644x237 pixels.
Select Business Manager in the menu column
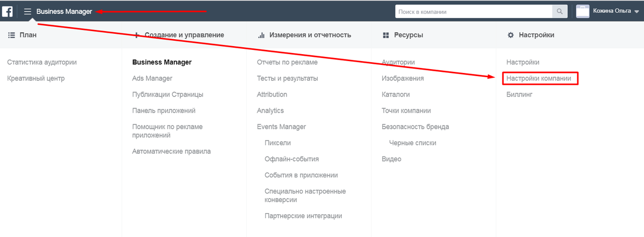pos(162,62)
